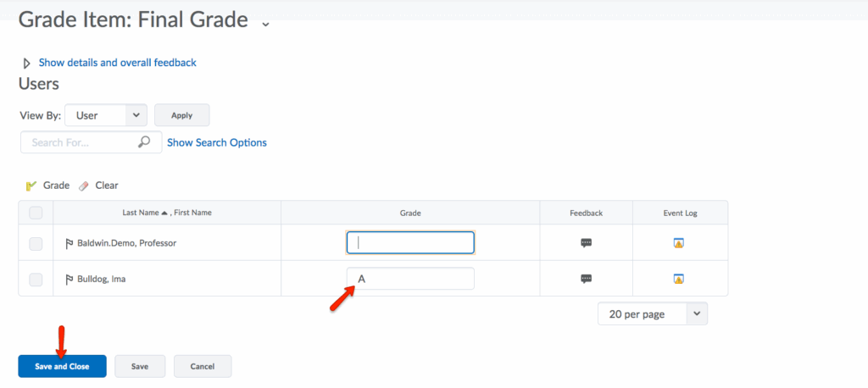This screenshot has height=388, width=868.
Task: Toggle the select-all checkbox in table header
Action: (36, 213)
